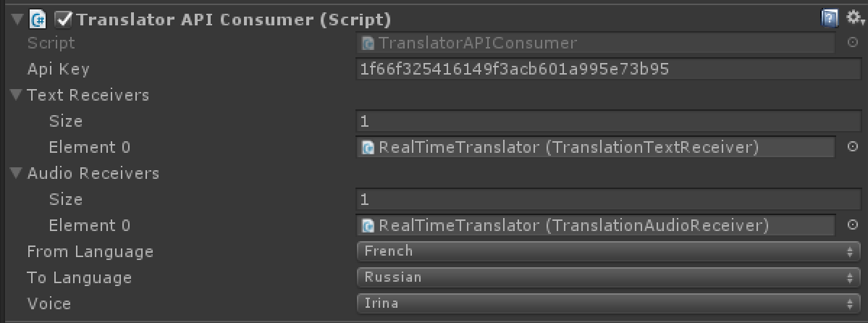Click script icon in TranslationTextReceiver field
This screenshot has width=868, height=323.
[x=367, y=147]
